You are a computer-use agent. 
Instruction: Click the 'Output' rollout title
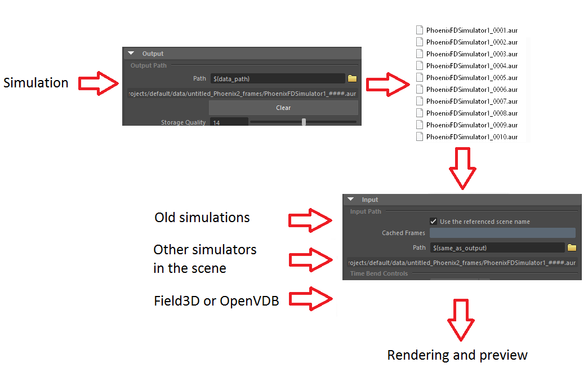[x=153, y=54]
